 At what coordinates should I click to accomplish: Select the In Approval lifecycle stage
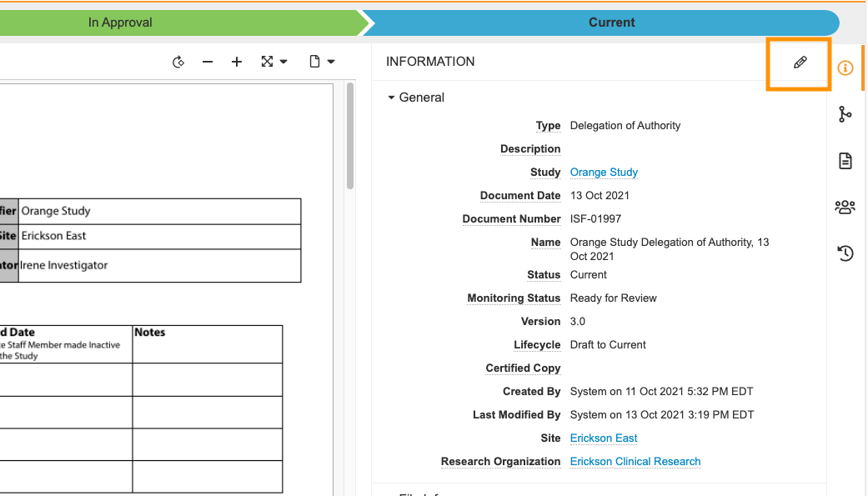(121, 23)
